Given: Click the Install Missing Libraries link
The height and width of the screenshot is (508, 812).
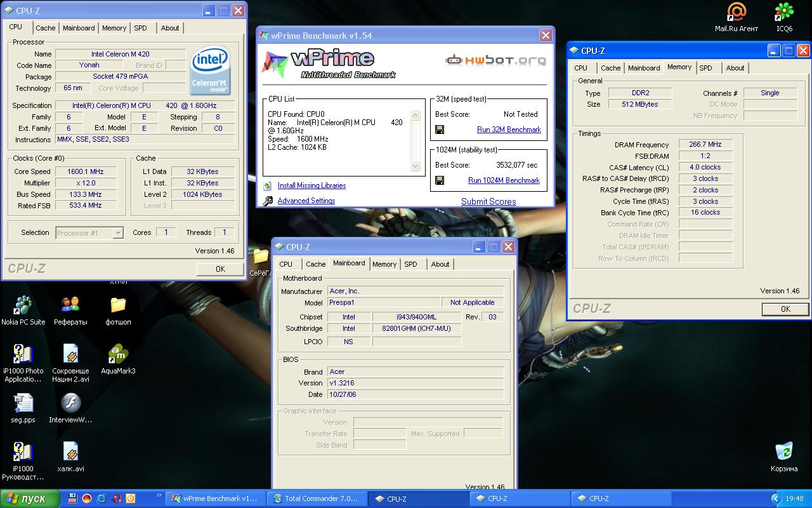Looking at the screenshot, I should click(x=311, y=185).
